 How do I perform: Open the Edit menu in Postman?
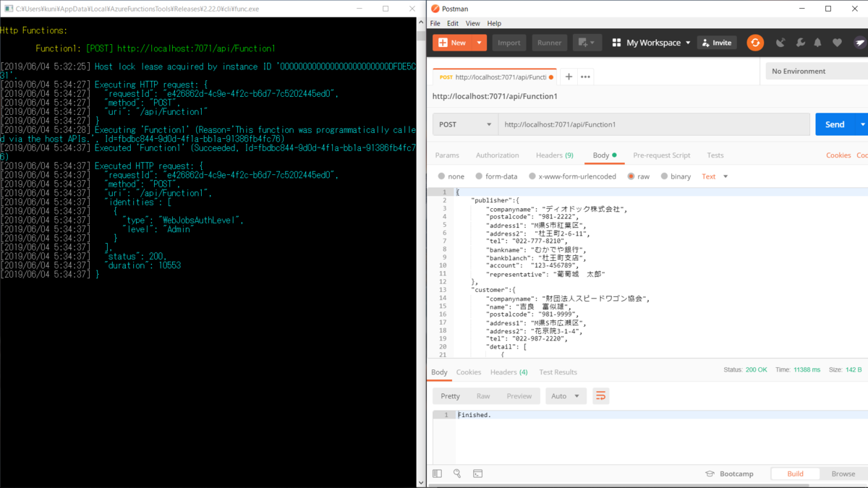[452, 23]
